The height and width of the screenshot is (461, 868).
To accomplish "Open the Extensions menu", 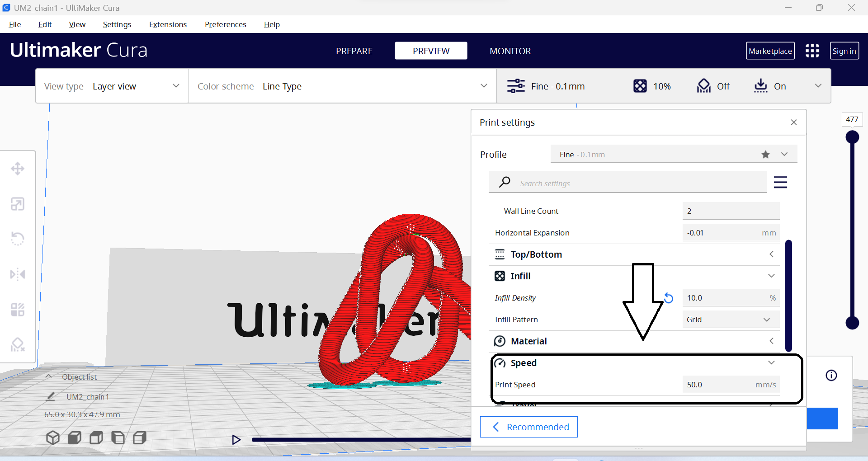I will (168, 24).
